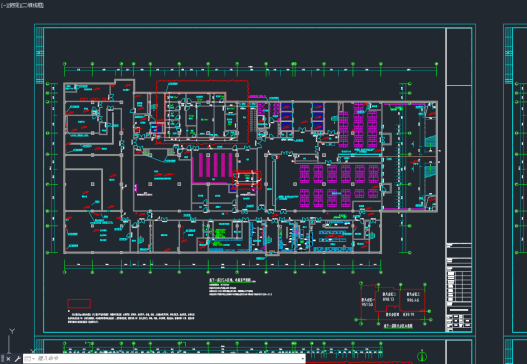Expand command history arrow at right end

tap(302, 359)
